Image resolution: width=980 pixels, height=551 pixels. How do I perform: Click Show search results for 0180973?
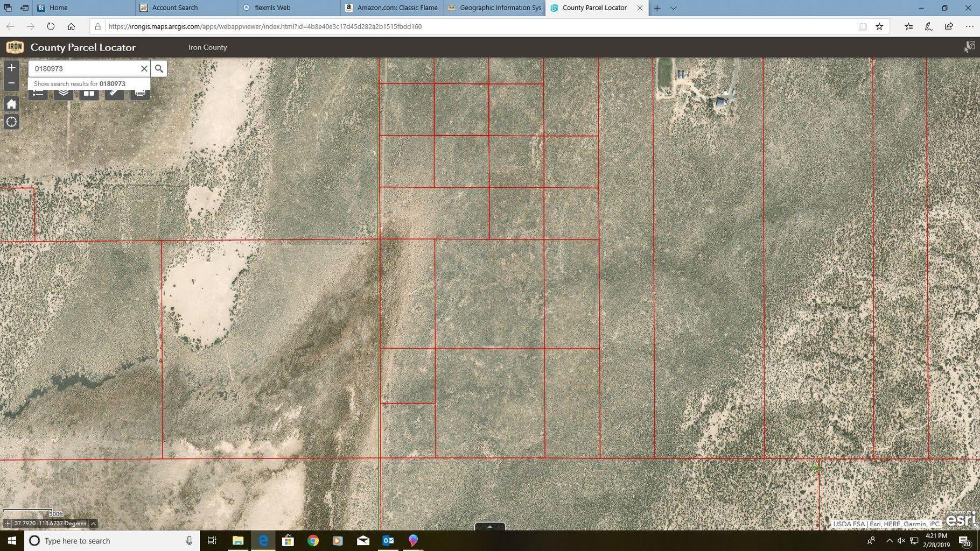point(79,83)
